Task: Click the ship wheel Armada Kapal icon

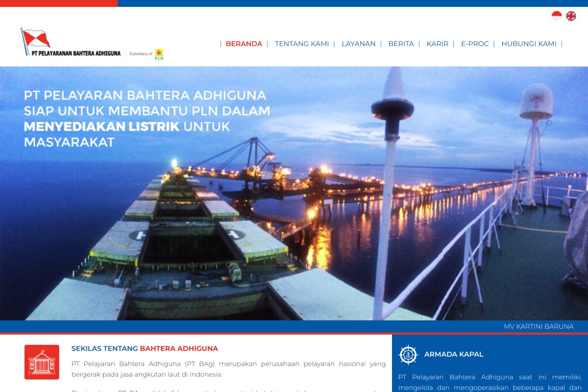Action: (408, 354)
